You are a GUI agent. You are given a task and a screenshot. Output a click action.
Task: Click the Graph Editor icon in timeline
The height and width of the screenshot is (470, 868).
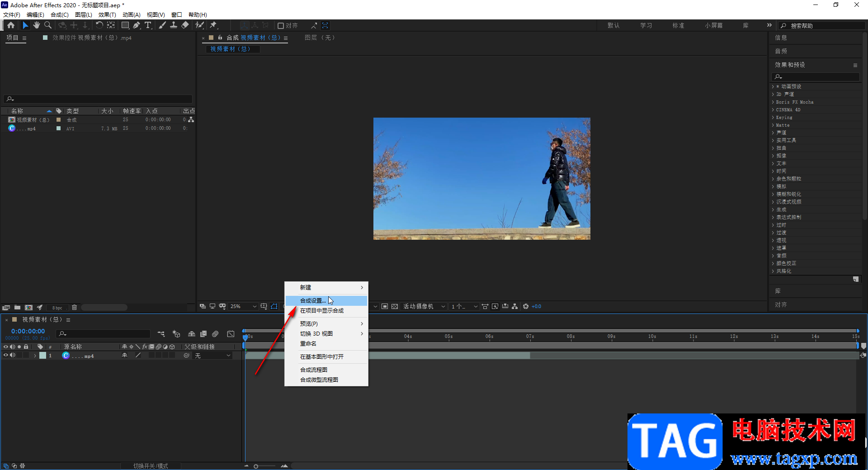coord(231,334)
